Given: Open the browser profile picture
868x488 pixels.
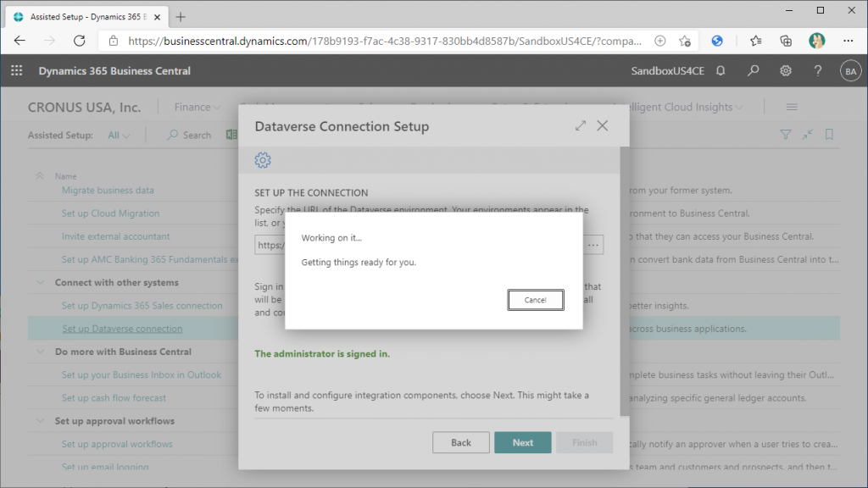Looking at the screenshot, I should click(x=816, y=41).
